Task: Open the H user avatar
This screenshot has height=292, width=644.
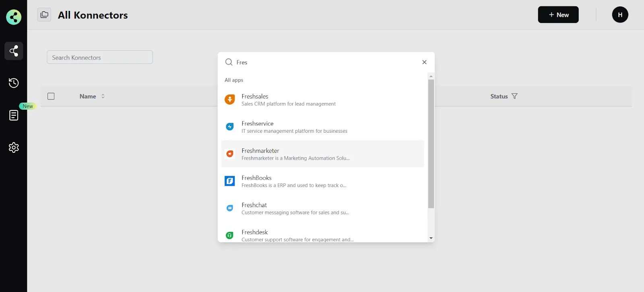Action: click(x=620, y=15)
